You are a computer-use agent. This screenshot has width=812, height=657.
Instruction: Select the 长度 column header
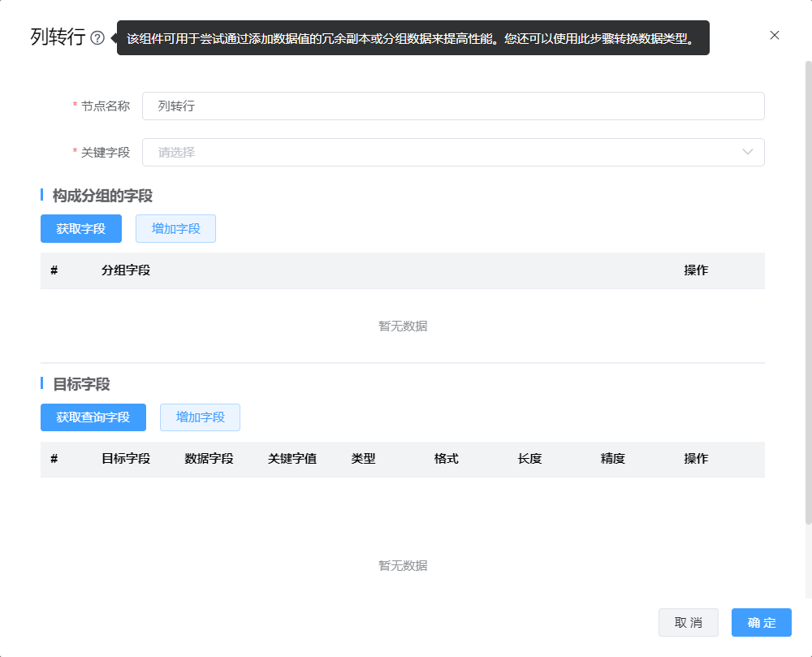tap(529, 459)
